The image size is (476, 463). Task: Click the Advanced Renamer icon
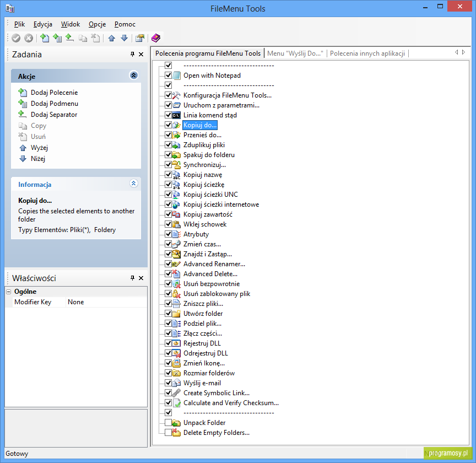point(176,264)
